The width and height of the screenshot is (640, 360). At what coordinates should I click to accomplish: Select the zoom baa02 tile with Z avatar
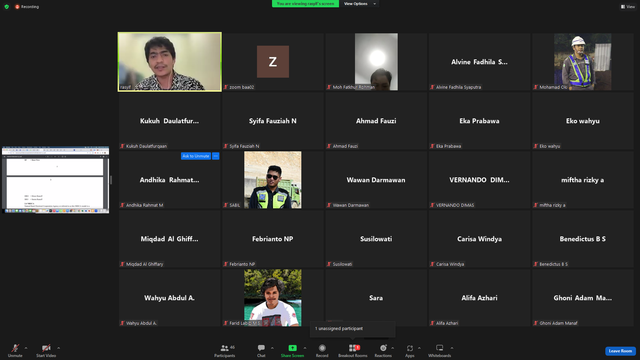click(x=273, y=62)
